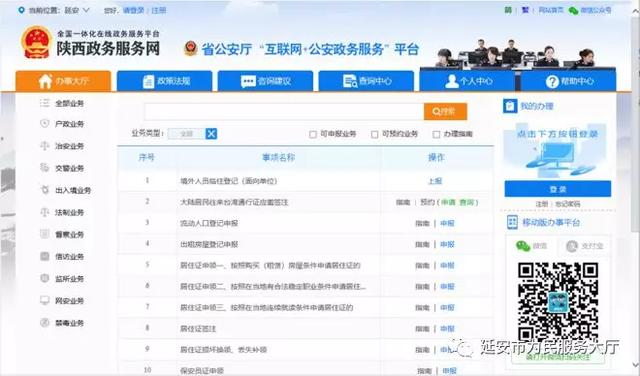Viewport: 640px width, 376px height.
Task: Click 申报 for 出租房屋登记申报
Action: click(x=447, y=245)
